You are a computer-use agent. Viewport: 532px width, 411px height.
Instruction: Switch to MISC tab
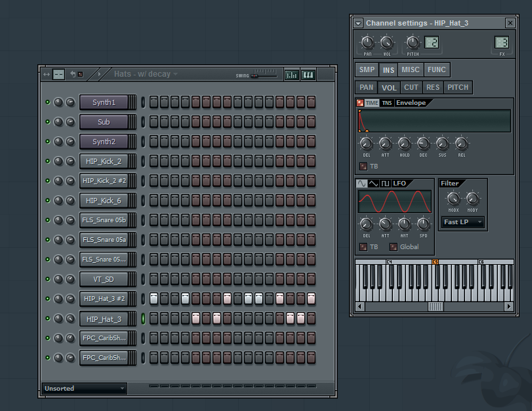[411, 69]
